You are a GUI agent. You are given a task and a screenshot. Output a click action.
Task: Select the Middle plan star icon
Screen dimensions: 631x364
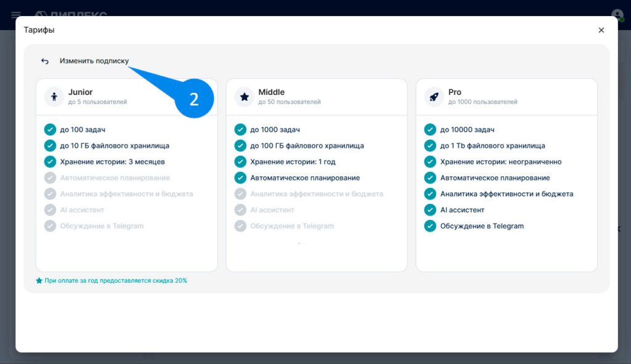(x=244, y=97)
